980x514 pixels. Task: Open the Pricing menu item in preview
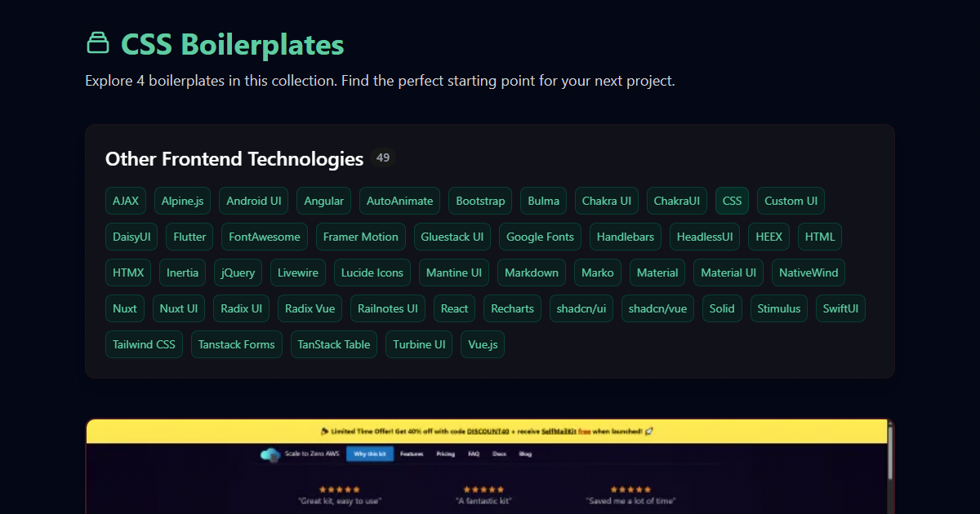coord(445,454)
